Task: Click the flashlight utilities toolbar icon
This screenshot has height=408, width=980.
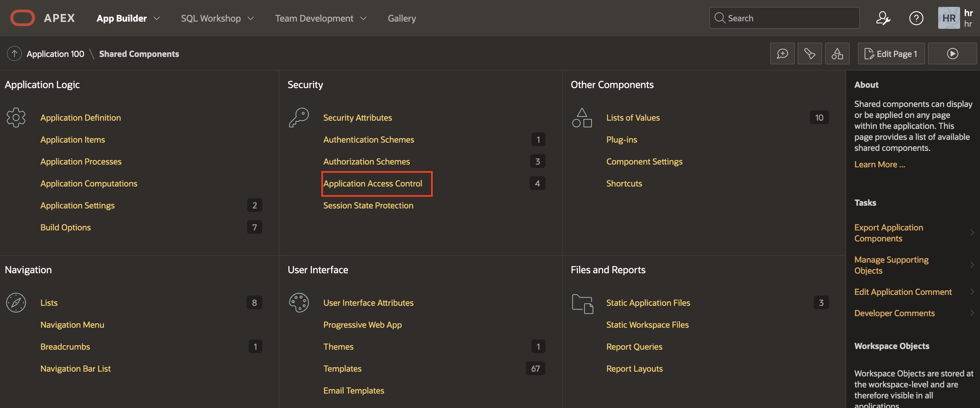Action: 810,53
